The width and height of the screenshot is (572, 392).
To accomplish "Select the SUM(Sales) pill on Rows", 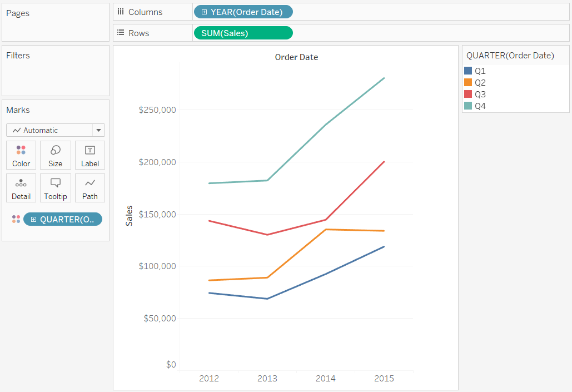I will [x=243, y=33].
